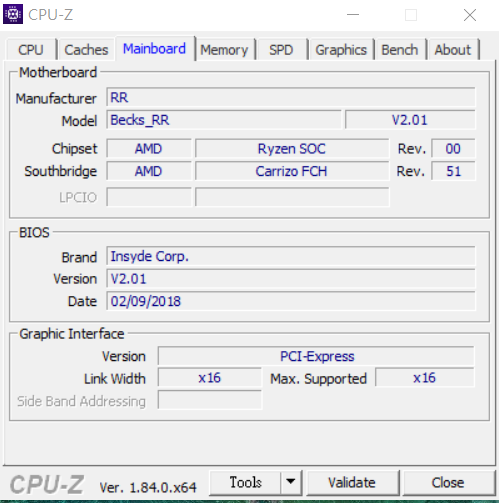The image size is (499, 503).
Task: Click the Southbridge vendor field AMD
Action: pos(149,171)
